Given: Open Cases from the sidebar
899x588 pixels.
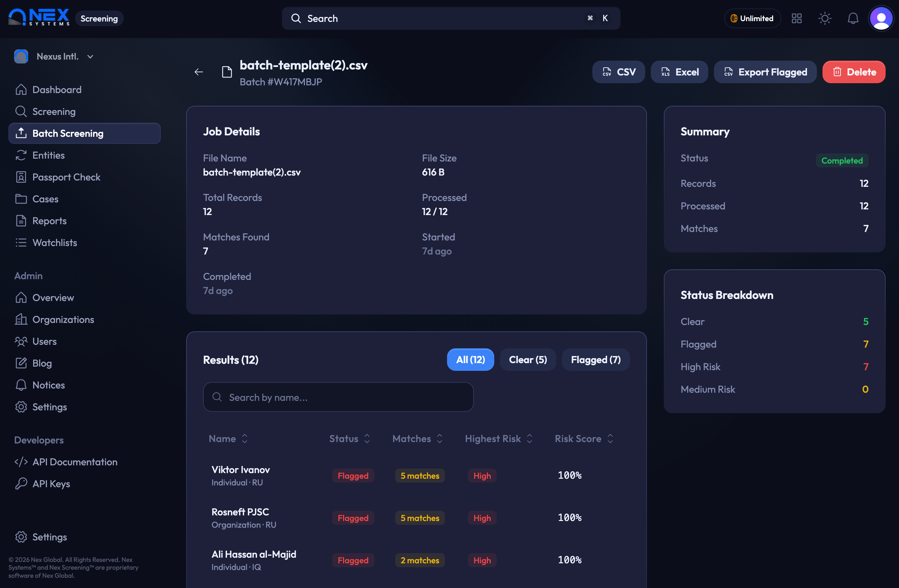Looking at the screenshot, I should click(x=85, y=199).
